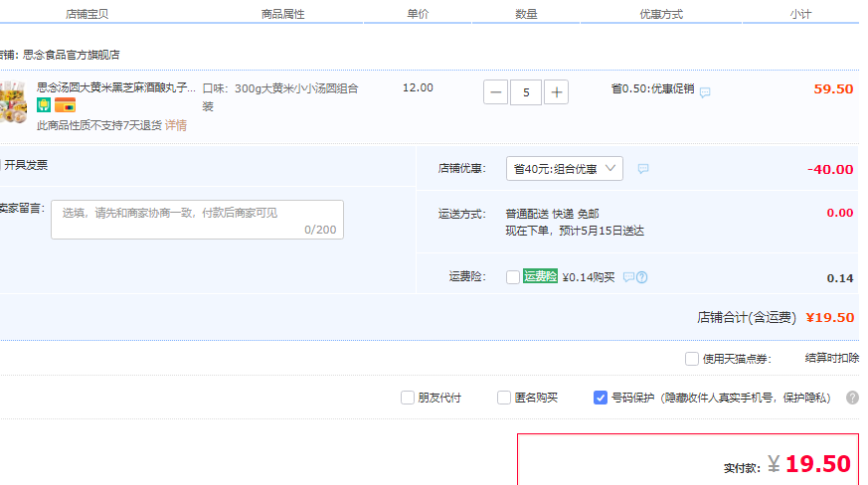Image resolution: width=868 pixels, height=485 pixels.
Task: Click the 卖家留言 message text box
Action: pyautogui.click(x=197, y=220)
